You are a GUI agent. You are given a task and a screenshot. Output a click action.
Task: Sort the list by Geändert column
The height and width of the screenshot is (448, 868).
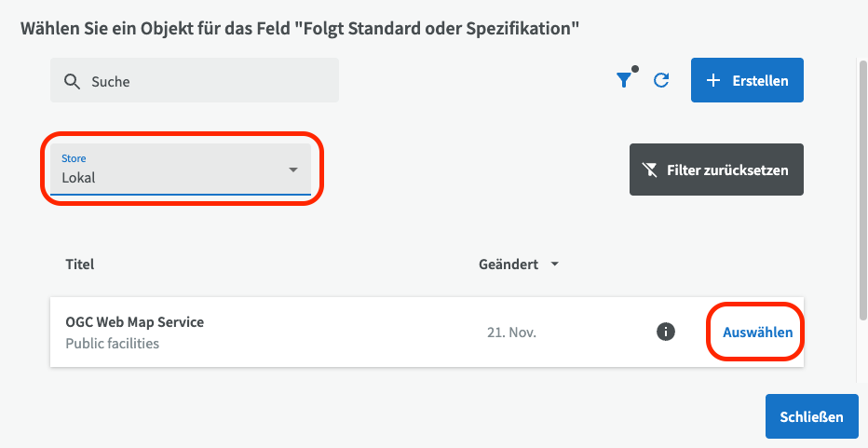[509, 265]
